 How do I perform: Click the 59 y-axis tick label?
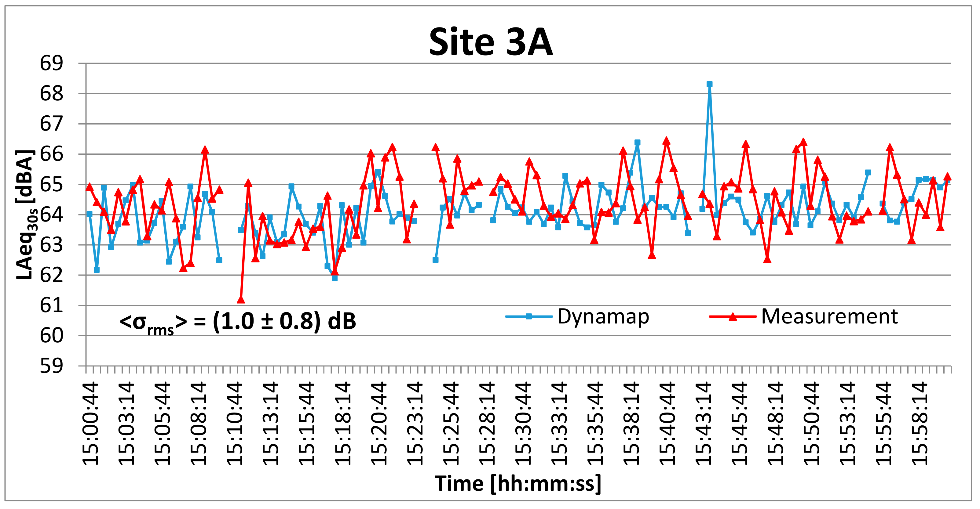point(51,366)
